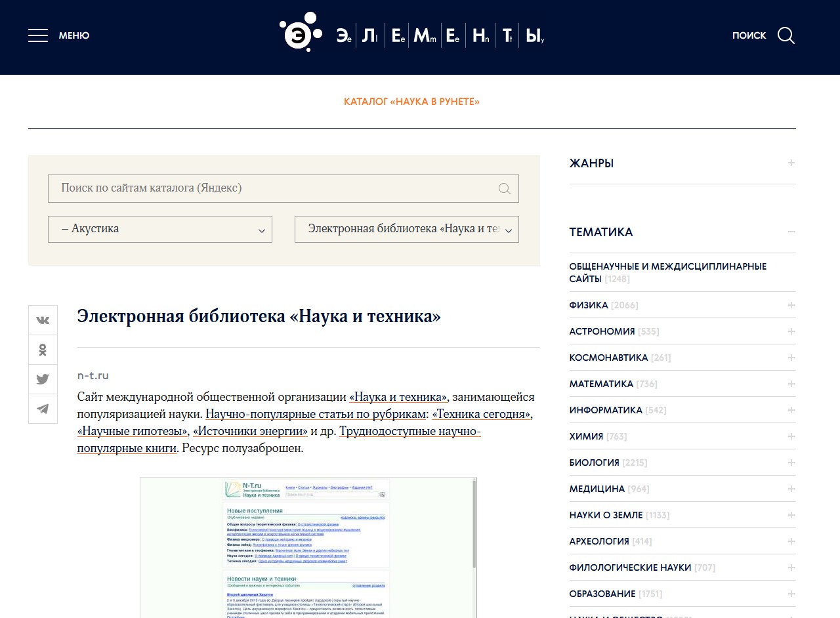Click the Электронная библиотека «Наука и техника» heading
The image size is (840, 618).
point(259,316)
